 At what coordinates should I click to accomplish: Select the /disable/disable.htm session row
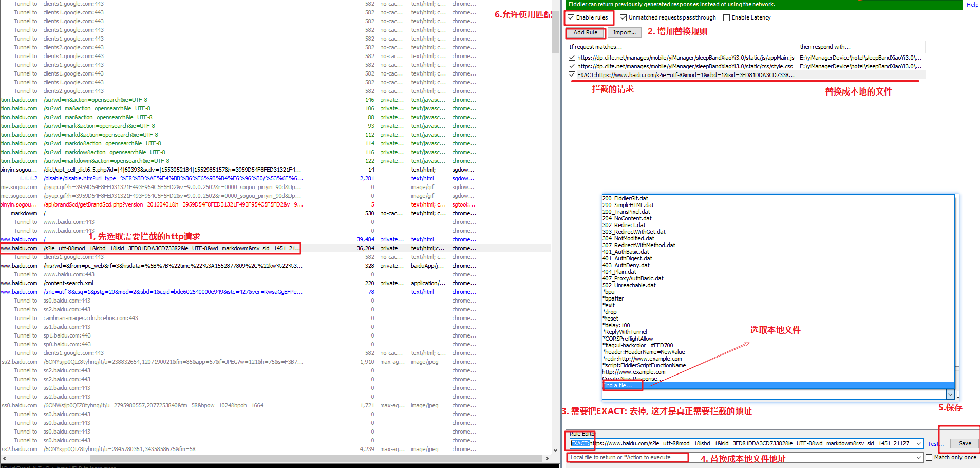pos(275,178)
